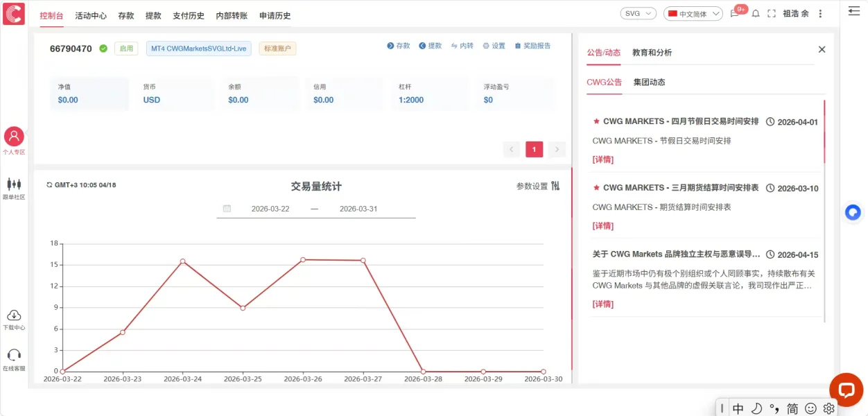The image size is (868, 416).
Task: Switch to 教育和分析 tab
Action: click(x=652, y=53)
